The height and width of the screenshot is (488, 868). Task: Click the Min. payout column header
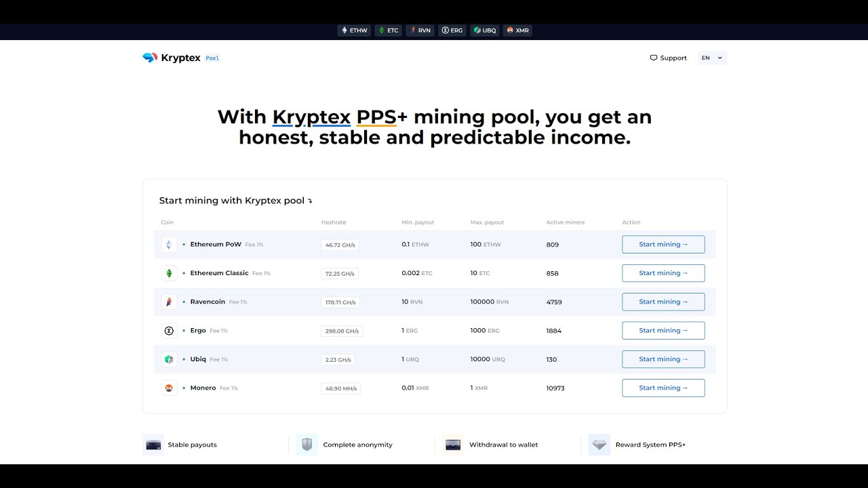point(418,222)
